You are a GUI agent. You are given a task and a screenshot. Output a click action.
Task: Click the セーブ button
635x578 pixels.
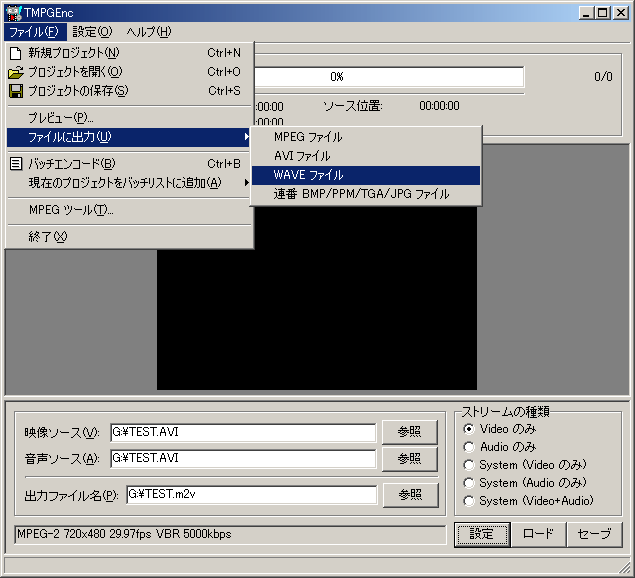[x=594, y=535]
